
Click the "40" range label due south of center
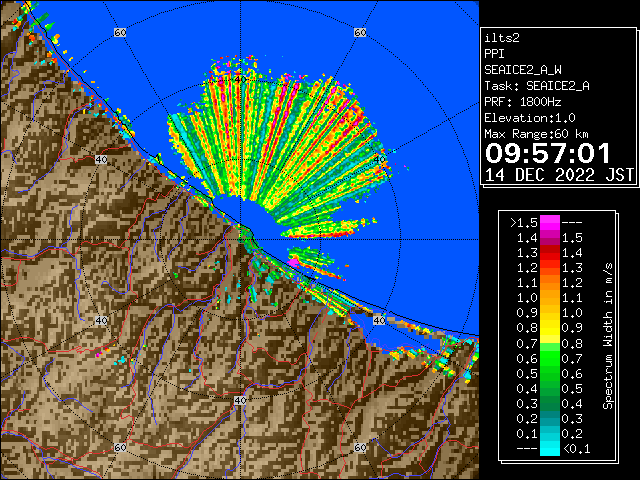(240, 400)
